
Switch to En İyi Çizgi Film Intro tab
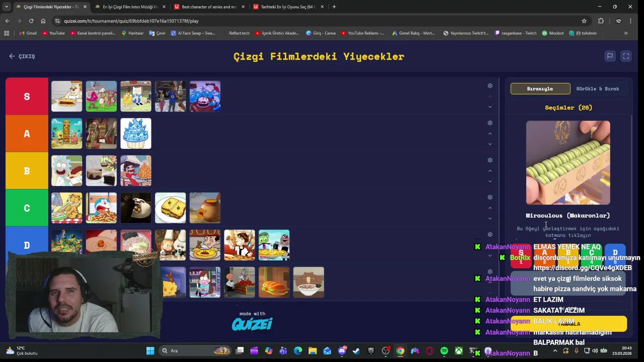[x=130, y=7]
